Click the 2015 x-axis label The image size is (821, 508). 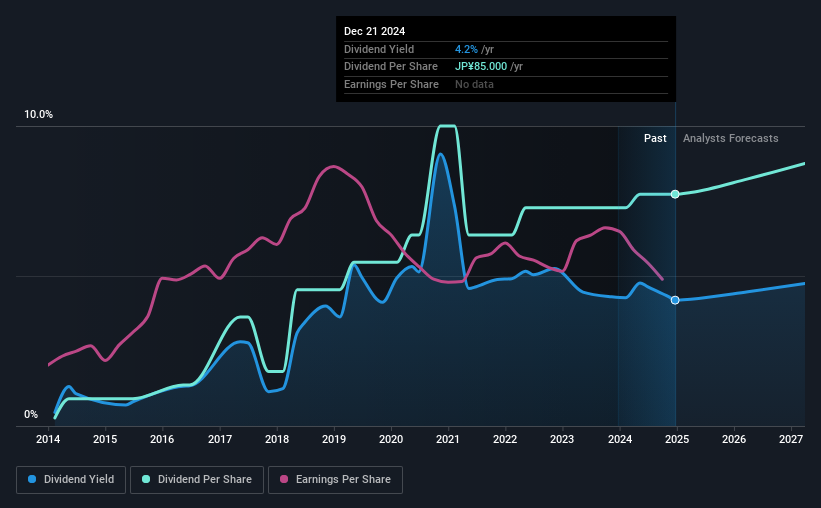(105, 439)
